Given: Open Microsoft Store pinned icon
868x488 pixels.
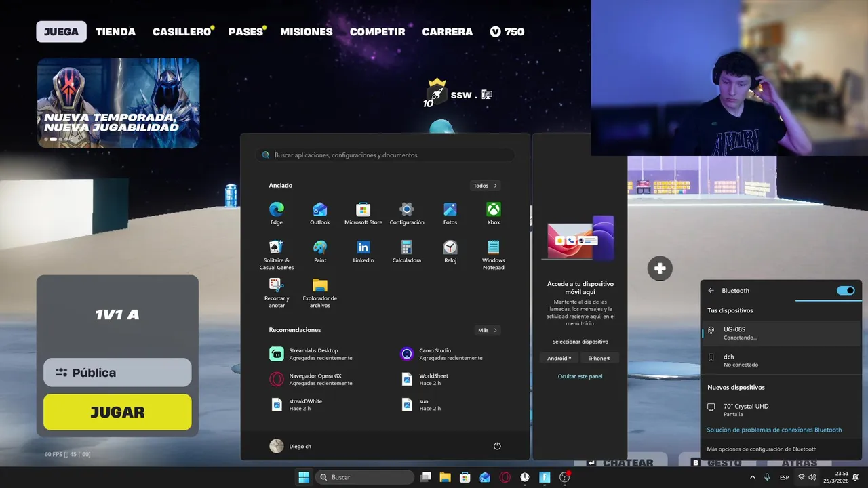Looking at the screenshot, I should pyautogui.click(x=363, y=213).
